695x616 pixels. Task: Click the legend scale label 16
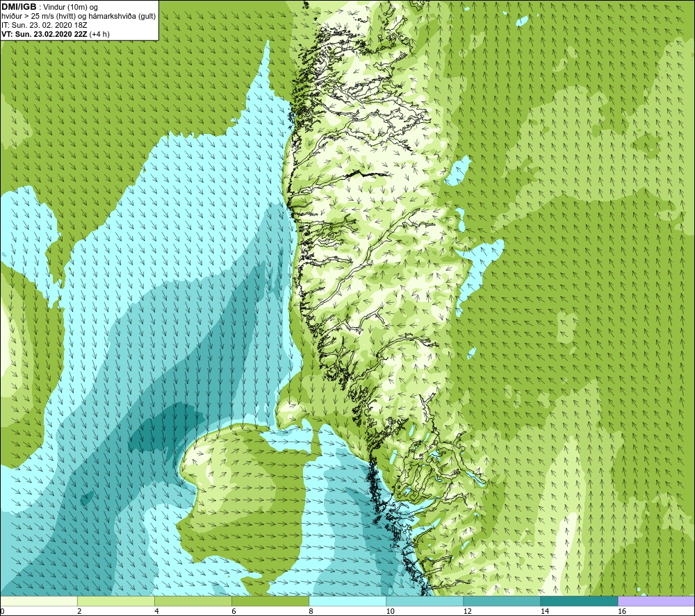tap(621, 611)
